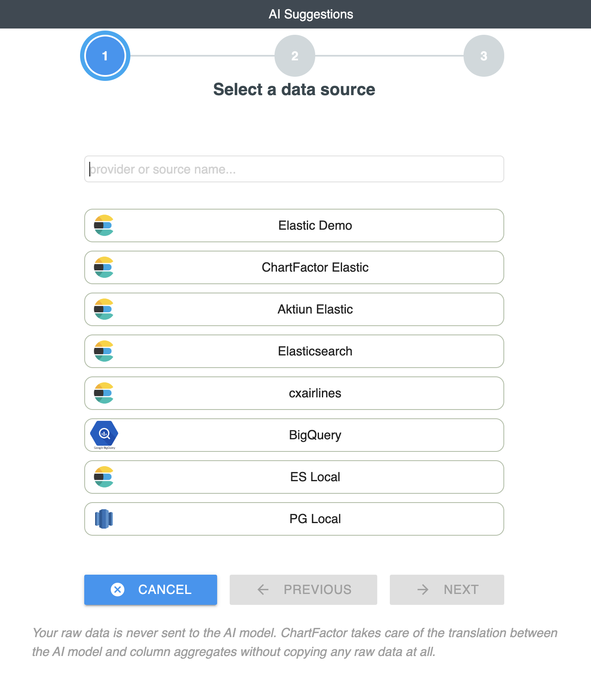Click the X icon in the Cancel button

coord(118,590)
